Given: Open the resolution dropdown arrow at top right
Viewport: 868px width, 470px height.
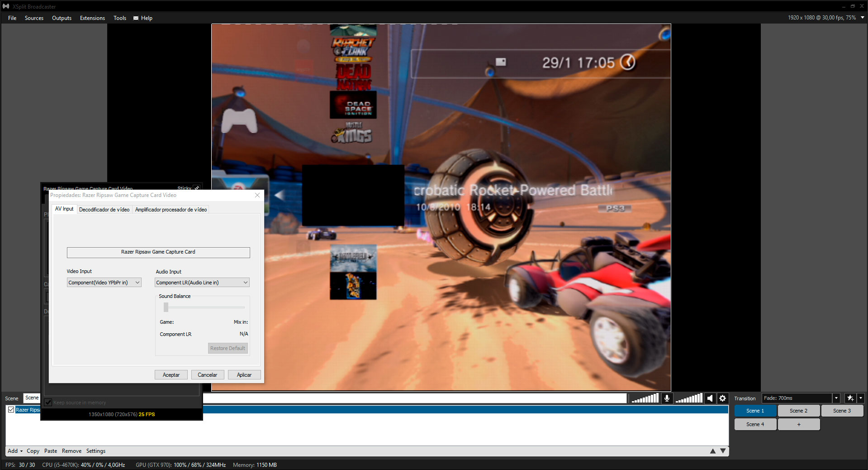Looking at the screenshot, I should tap(862, 18).
